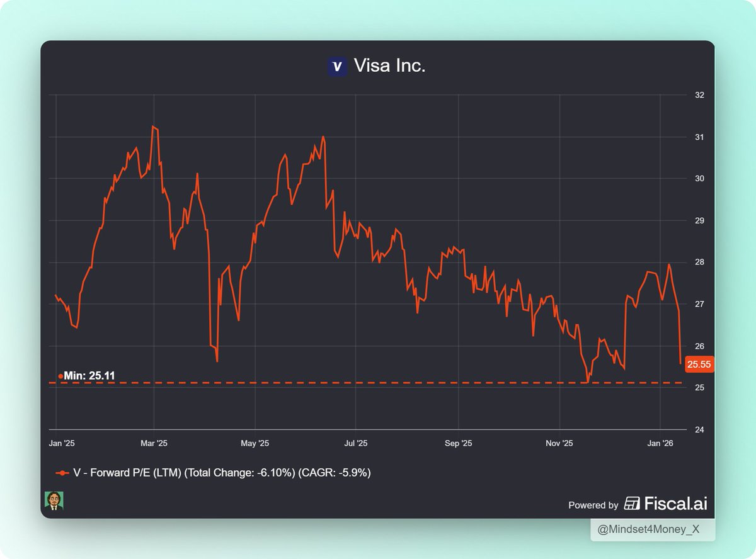Click the Fiscal.ai logo

coord(665,504)
